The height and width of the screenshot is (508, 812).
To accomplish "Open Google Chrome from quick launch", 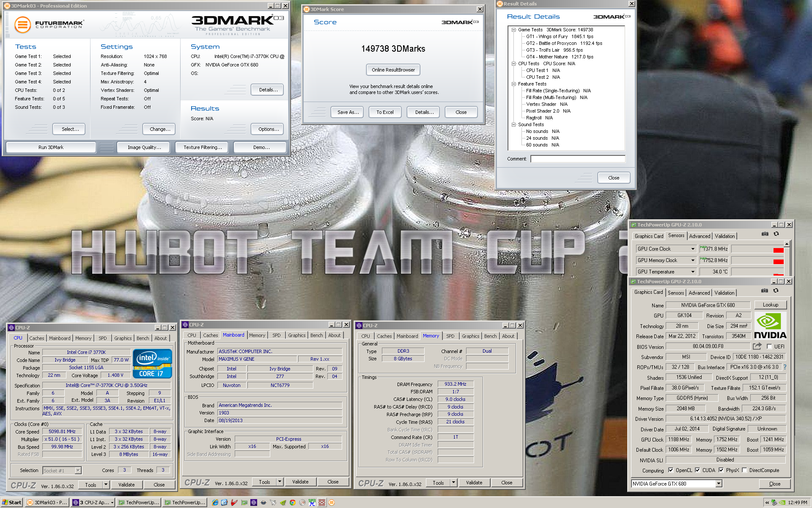I will coord(292,502).
